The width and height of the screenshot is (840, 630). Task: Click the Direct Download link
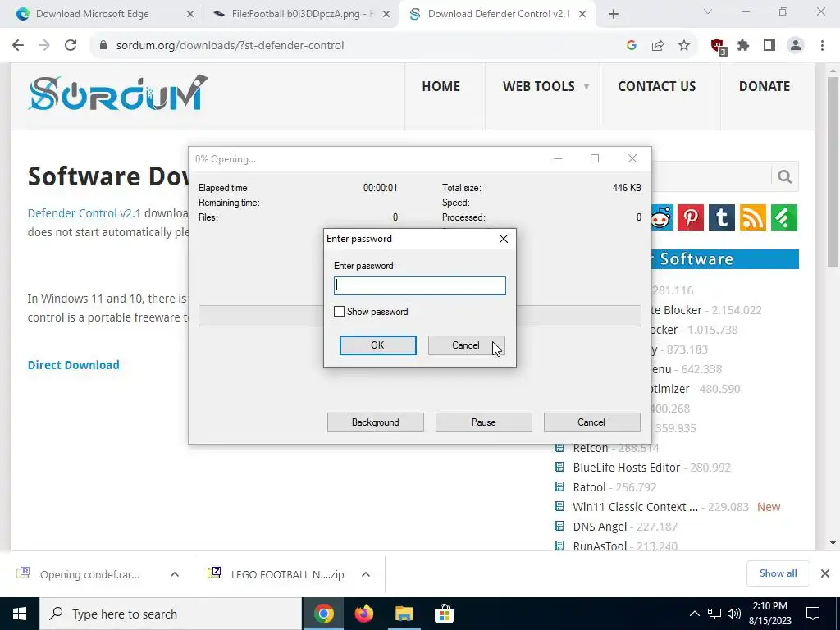(x=74, y=365)
